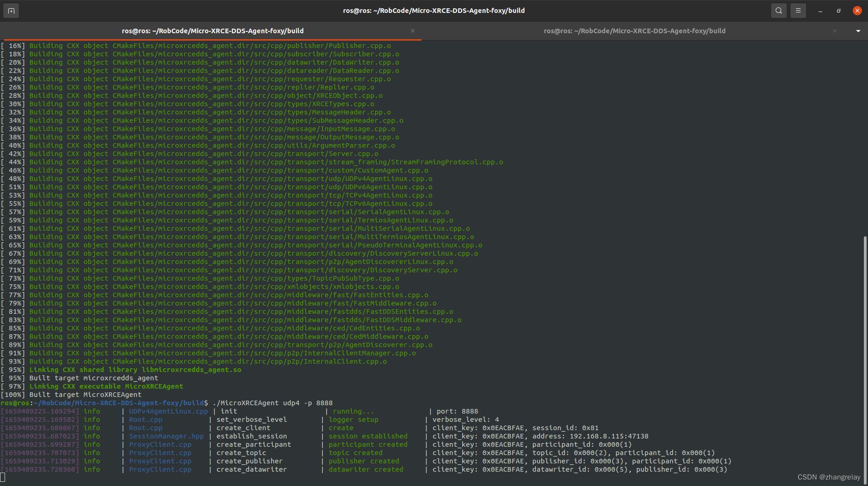Click 'session_id: 0x81' in the log

pos(566,428)
